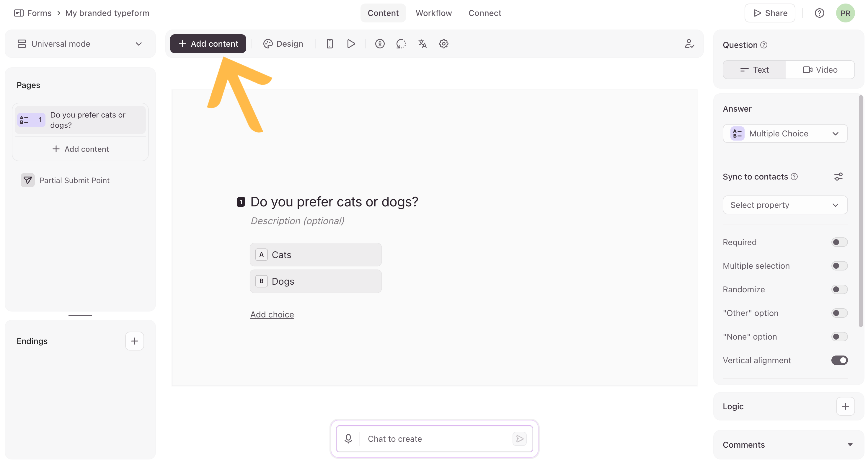Turn on Multiple selection

(x=839, y=265)
